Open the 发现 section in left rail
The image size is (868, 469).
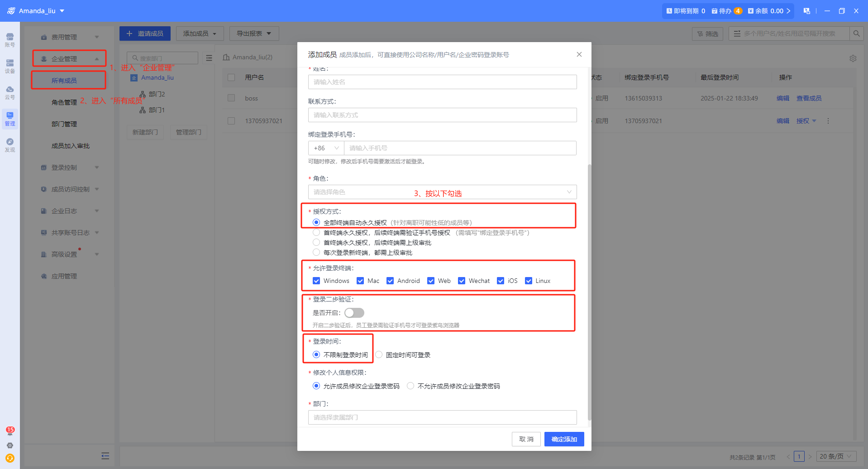click(x=10, y=145)
